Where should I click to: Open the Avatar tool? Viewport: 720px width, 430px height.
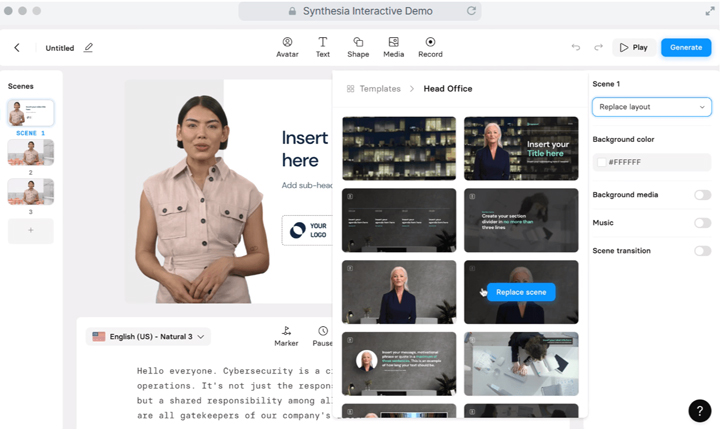(x=287, y=47)
